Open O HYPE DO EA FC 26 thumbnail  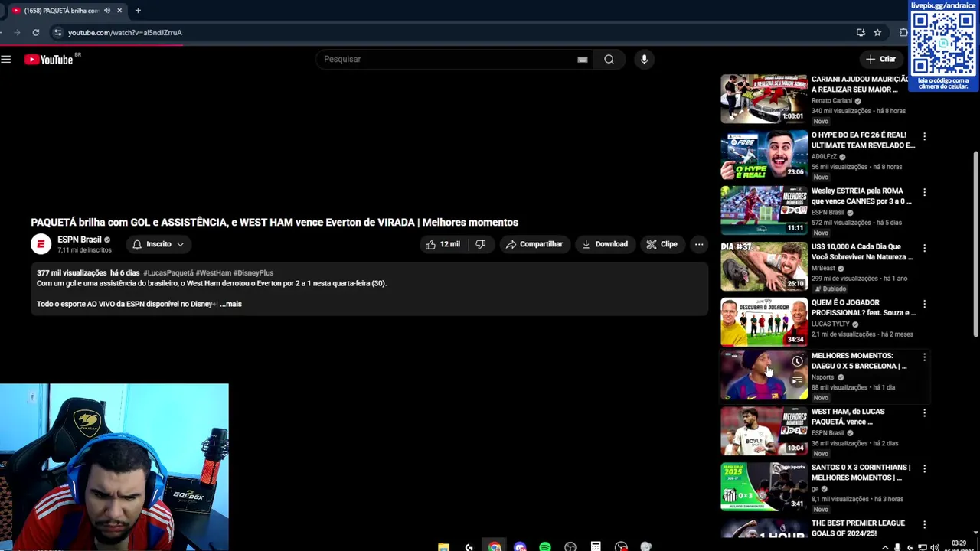[763, 155]
